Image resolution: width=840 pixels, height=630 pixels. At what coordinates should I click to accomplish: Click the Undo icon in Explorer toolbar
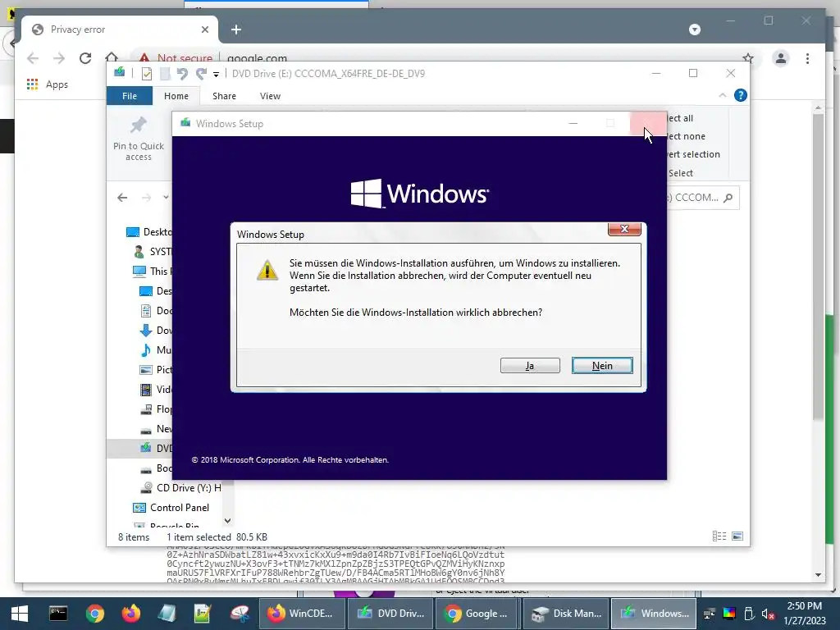click(x=182, y=73)
